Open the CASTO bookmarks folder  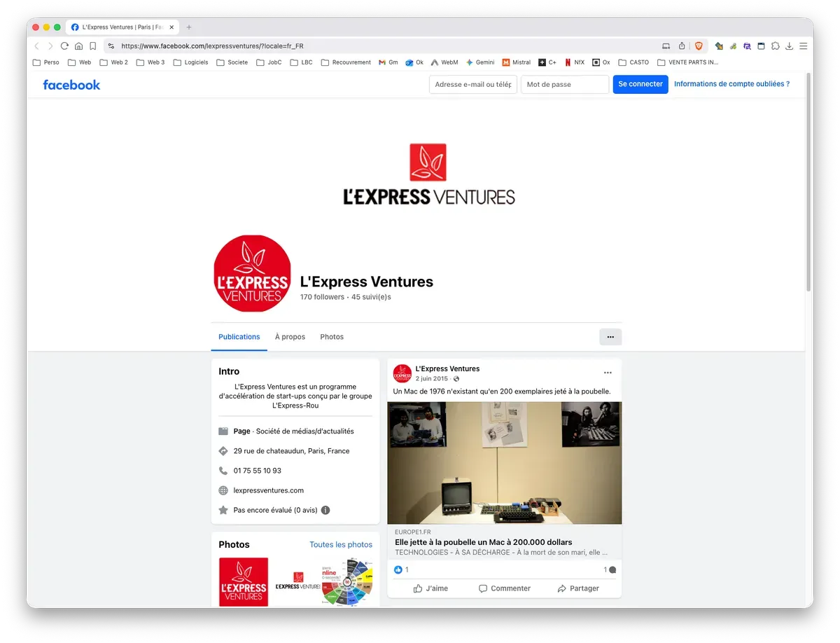[x=633, y=62]
